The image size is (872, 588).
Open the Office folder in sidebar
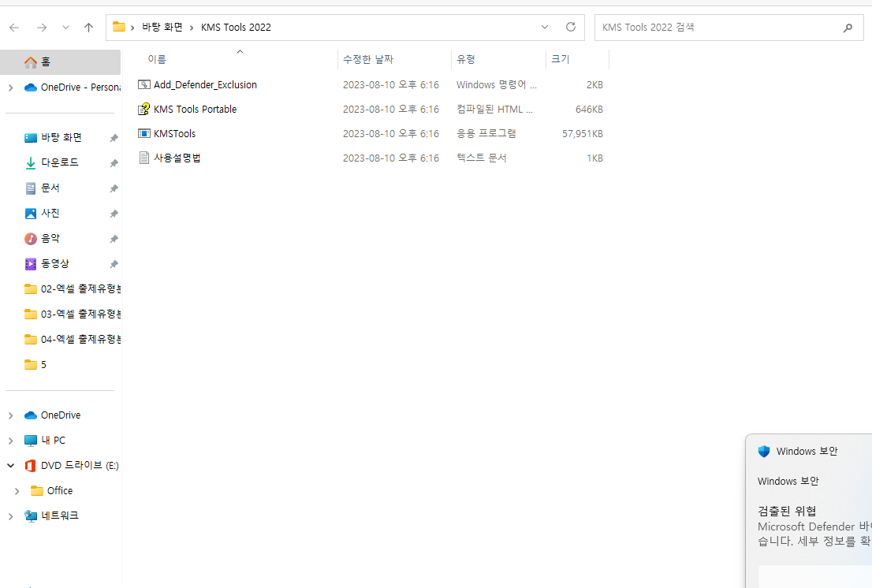click(52, 490)
